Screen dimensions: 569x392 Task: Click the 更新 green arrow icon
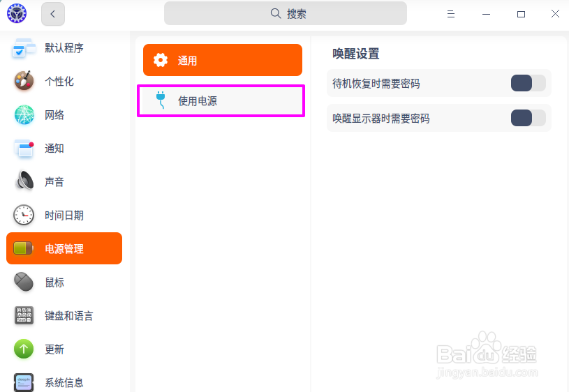(x=24, y=349)
